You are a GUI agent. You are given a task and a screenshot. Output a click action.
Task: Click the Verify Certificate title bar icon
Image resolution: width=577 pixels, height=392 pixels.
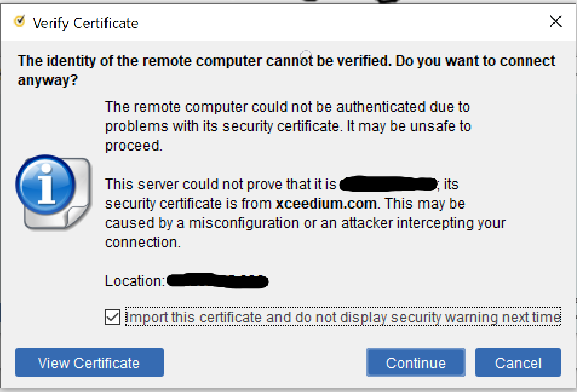tap(19, 22)
